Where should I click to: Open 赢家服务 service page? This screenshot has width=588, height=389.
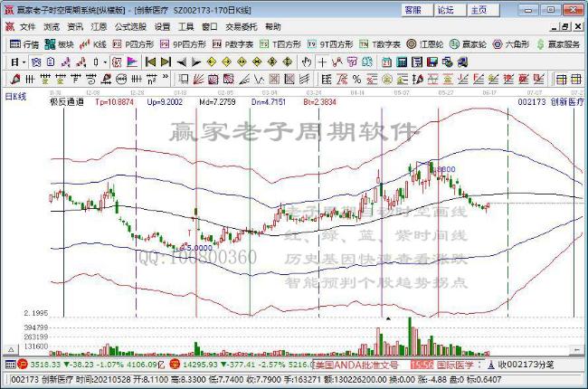pyautogui.click(x=558, y=44)
